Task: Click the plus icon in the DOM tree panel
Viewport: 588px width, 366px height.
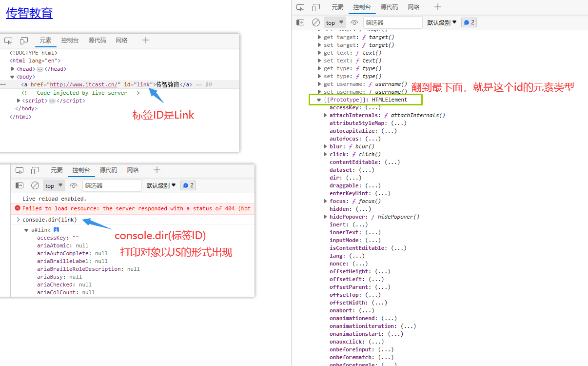Action: [145, 40]
